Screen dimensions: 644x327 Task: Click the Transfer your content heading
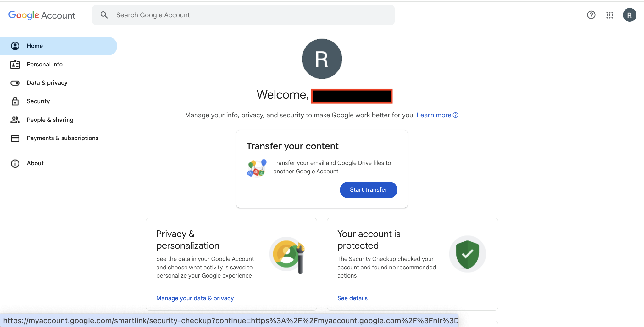coord(292,146)
